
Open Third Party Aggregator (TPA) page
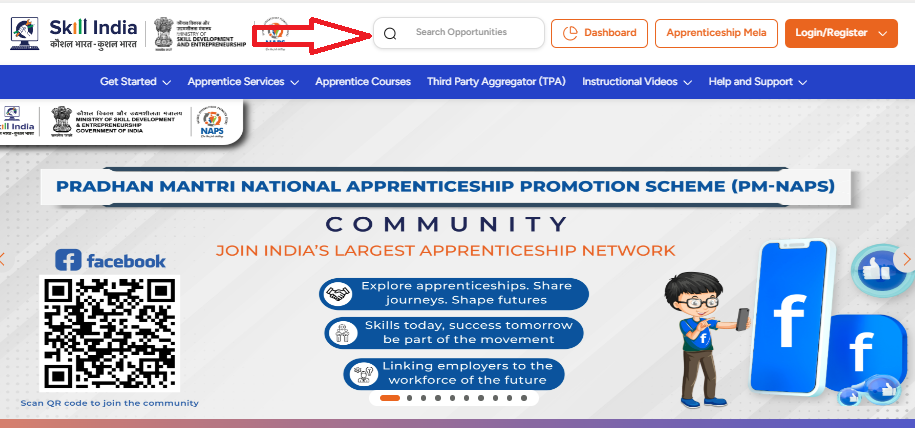(x=496, y=82)
